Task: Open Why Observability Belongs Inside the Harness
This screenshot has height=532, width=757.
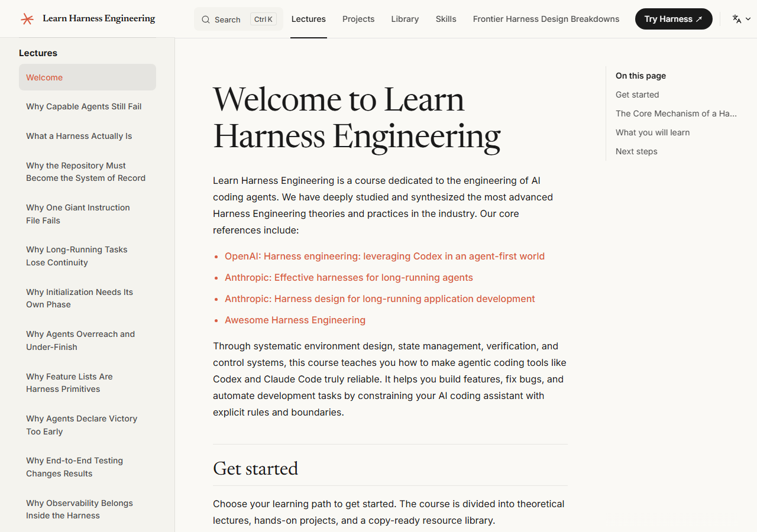Action: [88, 510]
